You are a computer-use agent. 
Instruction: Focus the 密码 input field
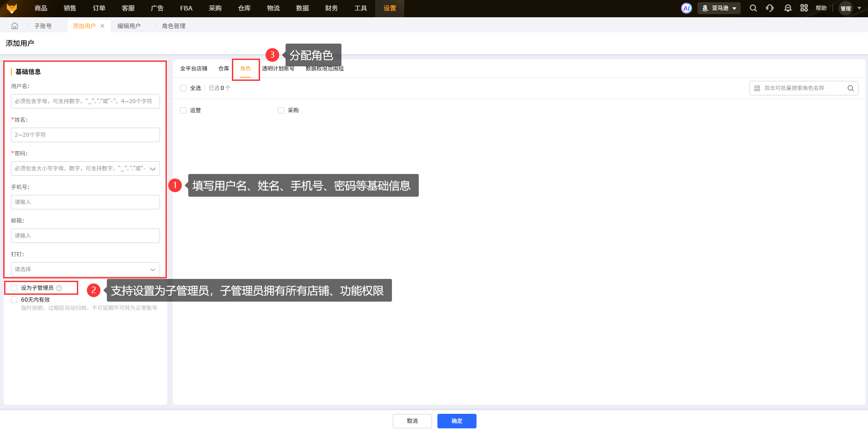85,169
